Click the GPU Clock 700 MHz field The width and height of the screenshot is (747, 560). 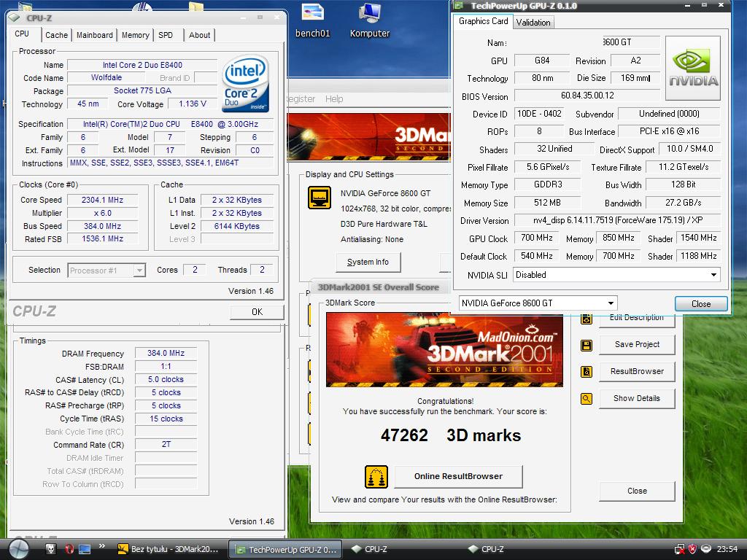536,238
